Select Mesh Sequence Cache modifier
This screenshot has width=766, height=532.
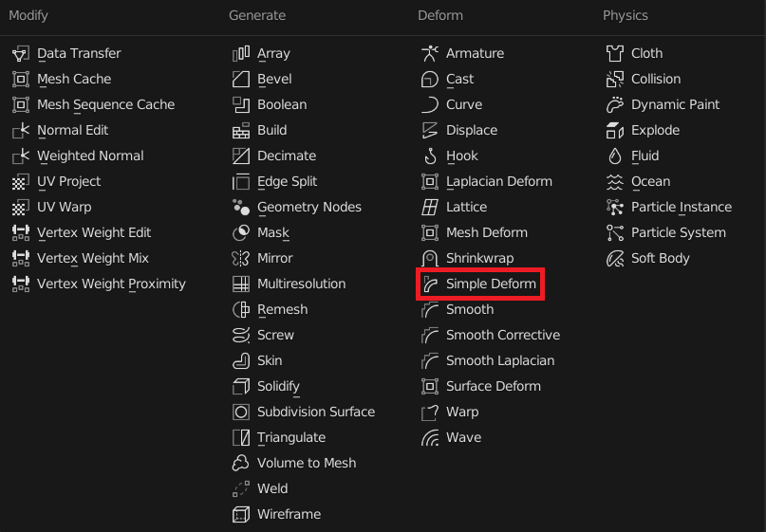coord(105,105)
